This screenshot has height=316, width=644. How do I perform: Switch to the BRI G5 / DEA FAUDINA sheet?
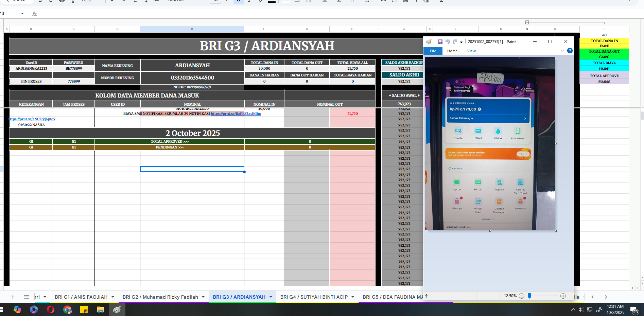(393, 297)
